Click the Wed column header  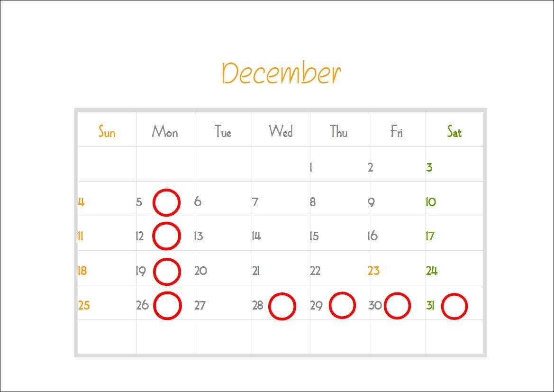(281, 131)
